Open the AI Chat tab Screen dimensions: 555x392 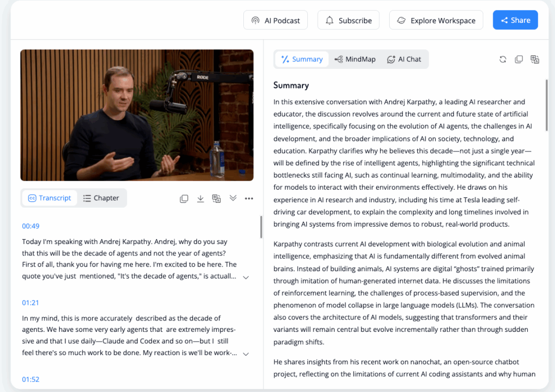point(404,59)
